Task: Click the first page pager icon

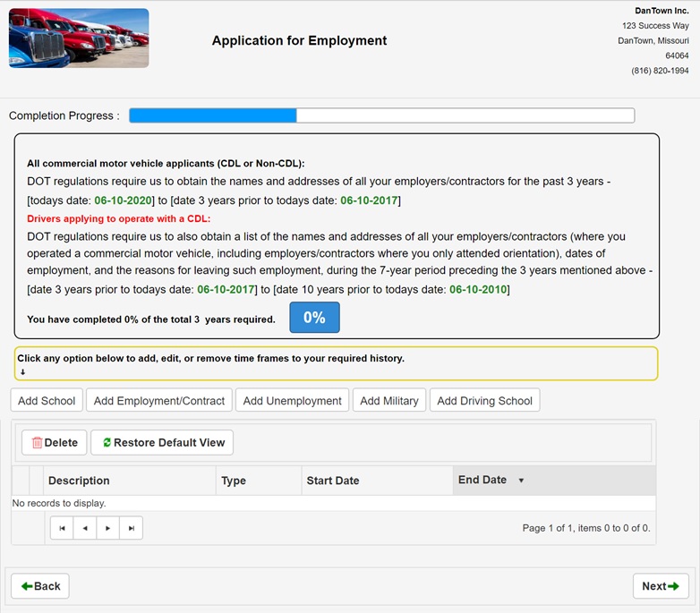Action: [62, 528]
